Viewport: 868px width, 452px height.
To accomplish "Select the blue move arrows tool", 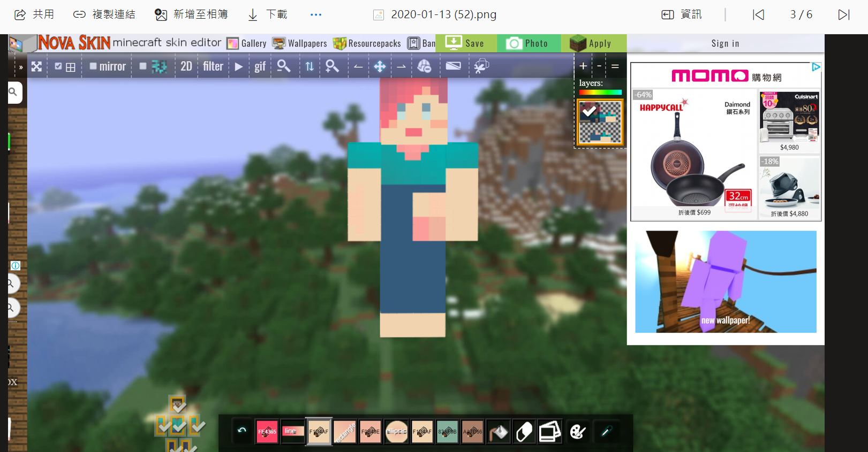I will [380, 67].
